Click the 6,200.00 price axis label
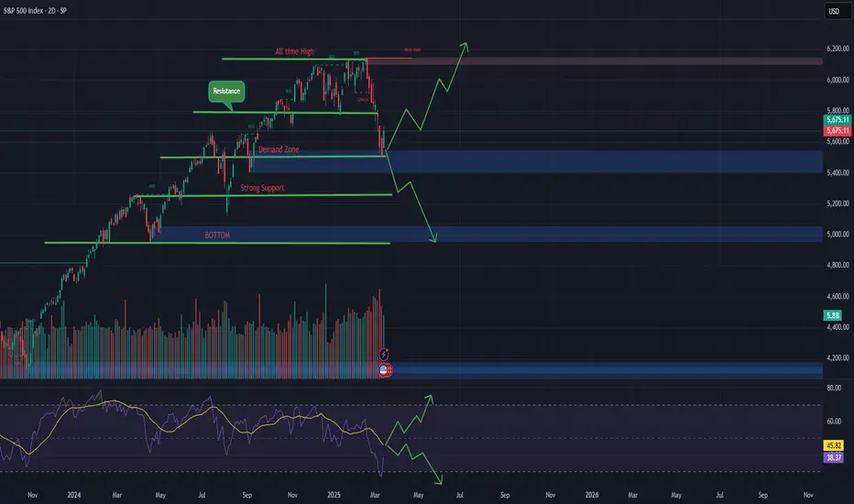The image size is (854, 504). 838,49
